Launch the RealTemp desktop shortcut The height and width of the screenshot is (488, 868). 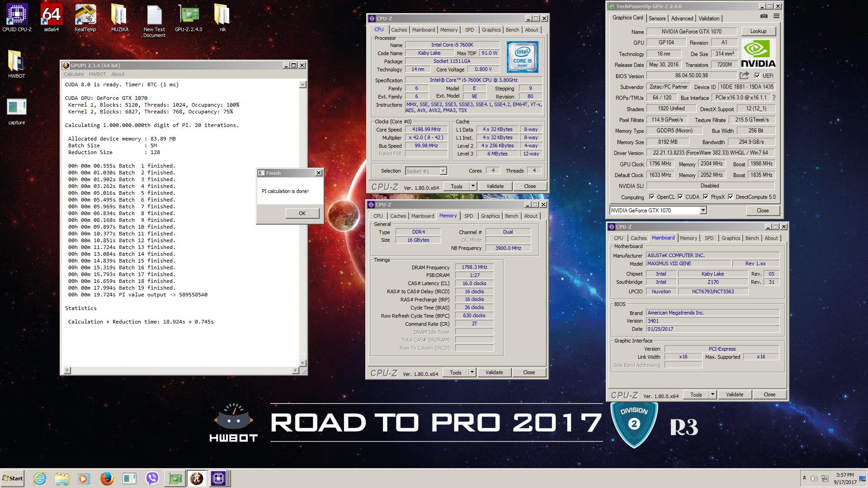click(85, 18)
